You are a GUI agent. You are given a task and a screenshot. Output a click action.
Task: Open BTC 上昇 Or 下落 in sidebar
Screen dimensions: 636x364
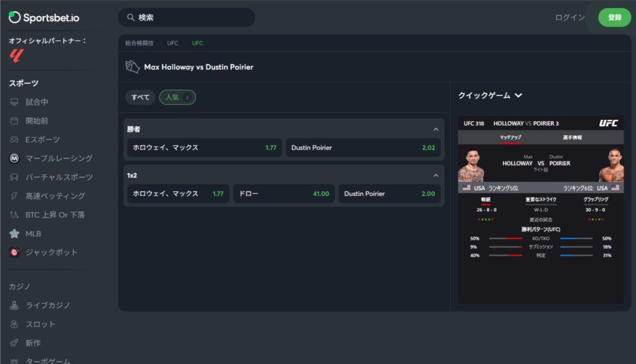(55, 215)
